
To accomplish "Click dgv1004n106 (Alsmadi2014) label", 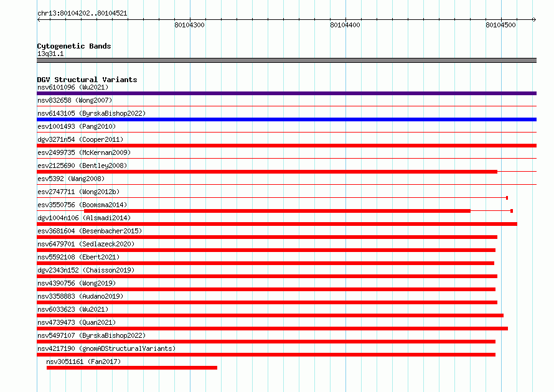I will (x=84, y=218).
